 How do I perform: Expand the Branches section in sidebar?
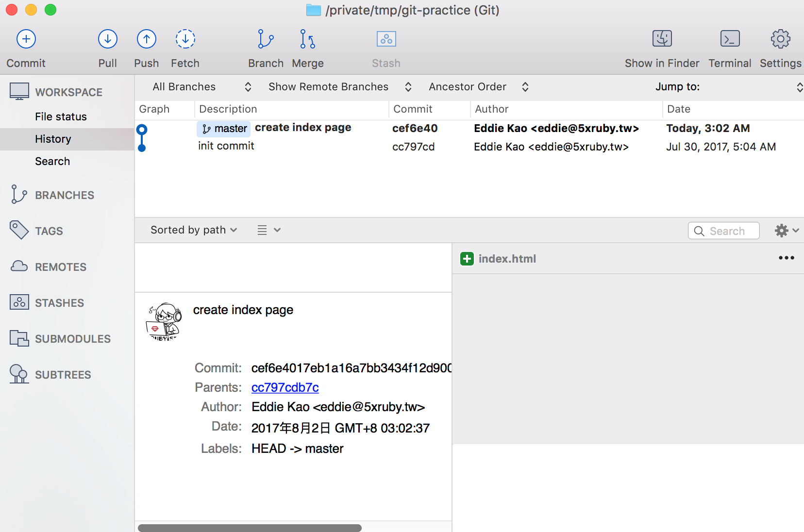[x=64, y=195]
